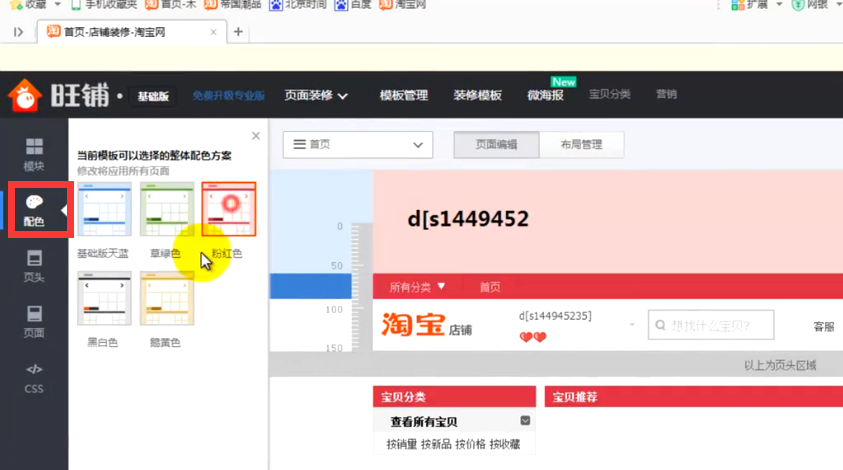Viewport: 843px width, 470px height.
Task: Open the 北京时间 bookmark
Action: pyautogui.click(x=298, y=5)
